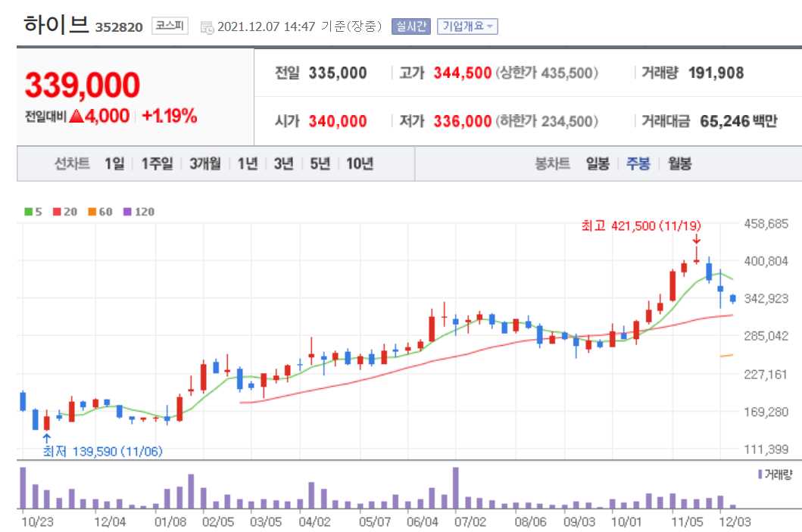Viewport: 802px width, 532px height.
Task: Click the 거래량 legend in volume chart
Action: tap(775, 474)
